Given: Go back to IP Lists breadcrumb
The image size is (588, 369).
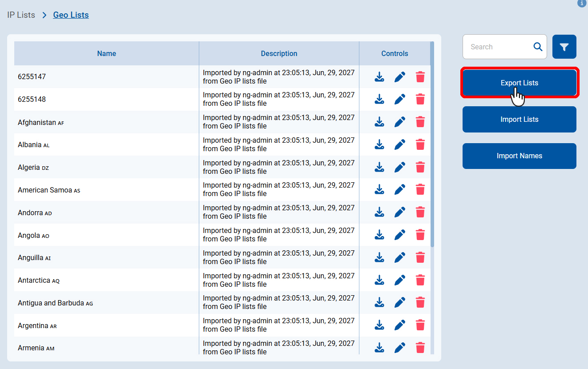Looking at the screenshot, I should pyautogui.click(x=21, y=15).
